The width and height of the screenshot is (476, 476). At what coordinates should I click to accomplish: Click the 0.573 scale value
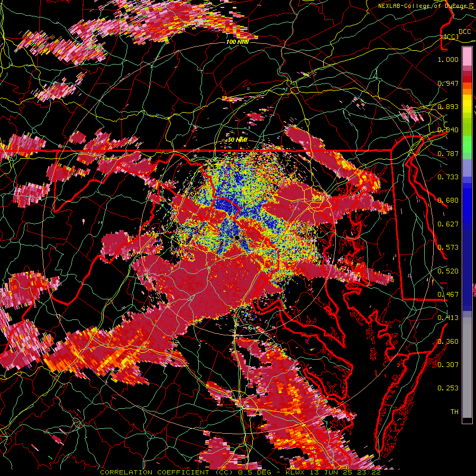click(x=448, y=248)
